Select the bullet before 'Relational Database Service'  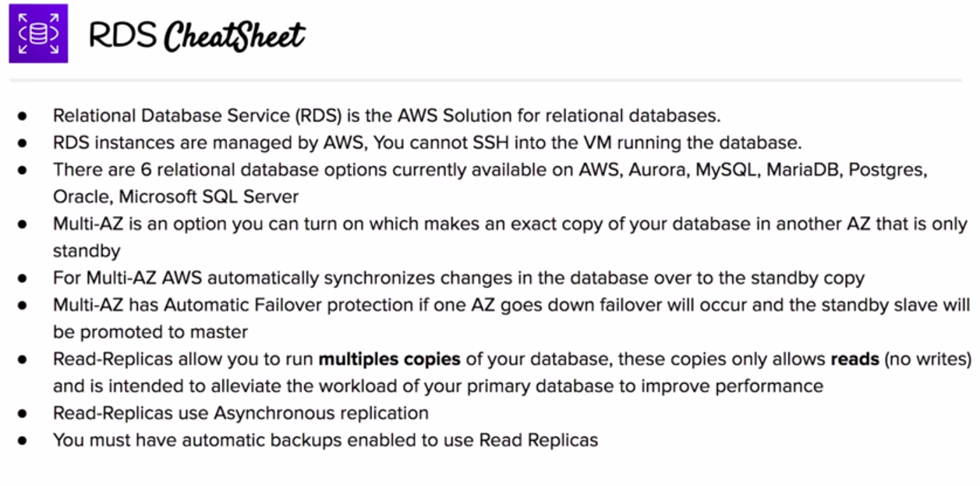click(23, 116)
